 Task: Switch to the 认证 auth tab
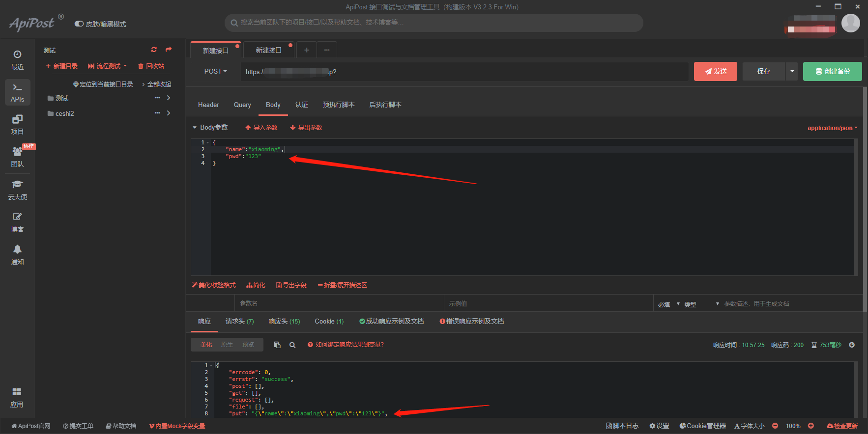point(302,105)
